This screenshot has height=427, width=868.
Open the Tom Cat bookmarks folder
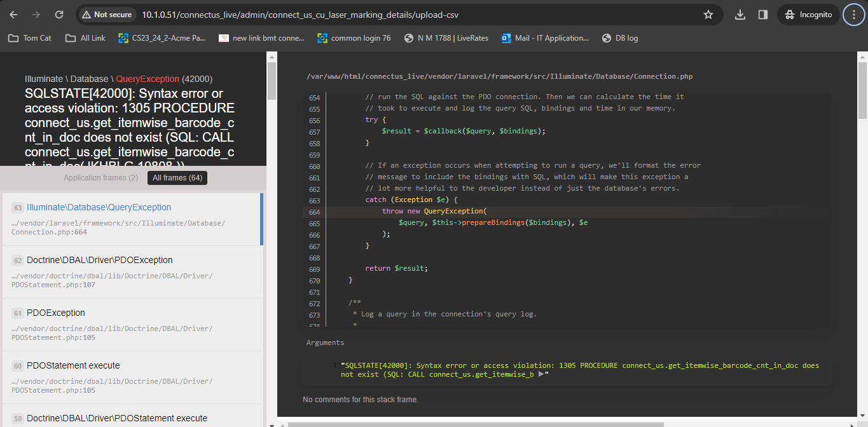pyautogui.click(x=30, y=38)
